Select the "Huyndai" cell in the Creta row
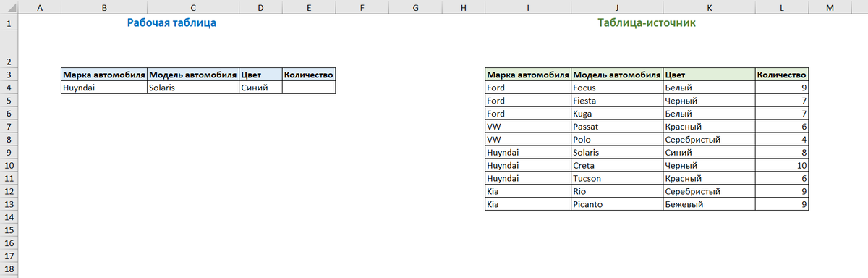 coord(528,166)
